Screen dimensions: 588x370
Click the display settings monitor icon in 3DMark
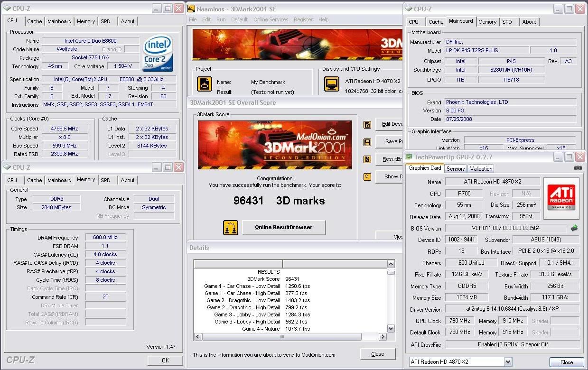point(332,84)
